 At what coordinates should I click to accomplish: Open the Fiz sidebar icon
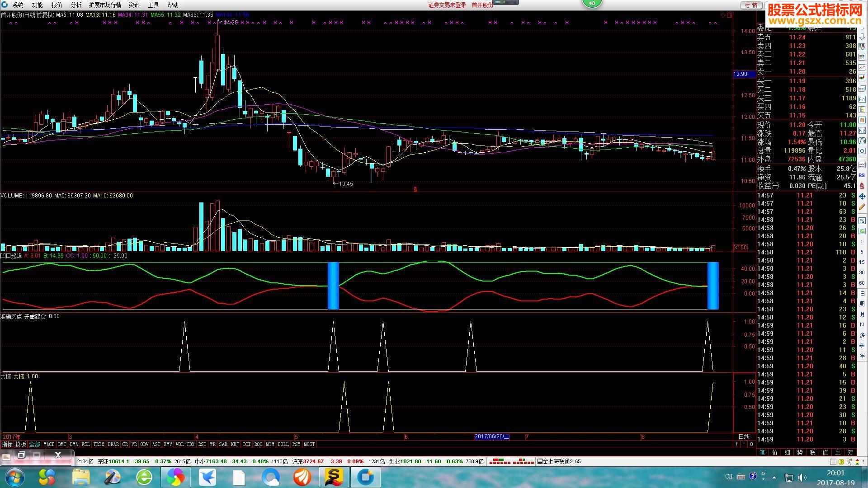point(862,130)
